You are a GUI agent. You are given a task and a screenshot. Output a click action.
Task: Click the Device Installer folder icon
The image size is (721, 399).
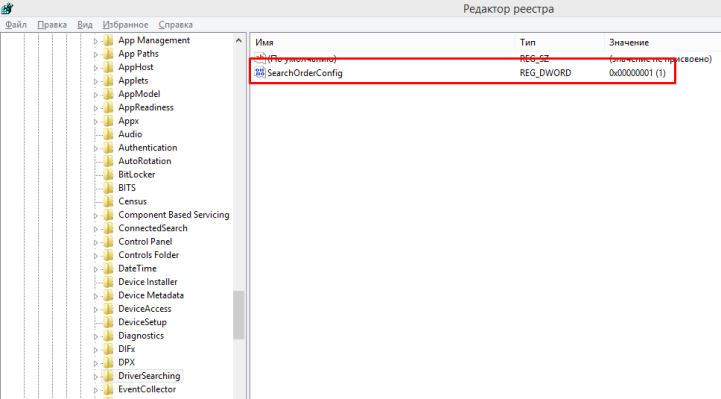click(108, 282)
